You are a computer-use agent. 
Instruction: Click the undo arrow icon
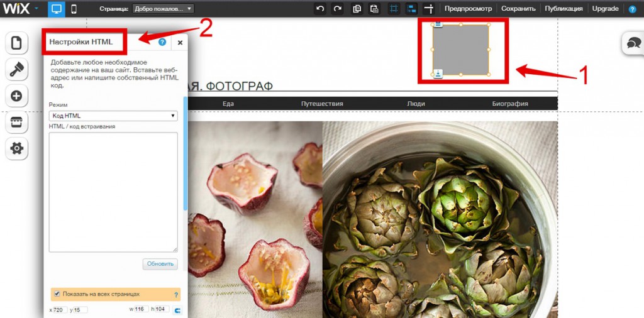point(320,9)
